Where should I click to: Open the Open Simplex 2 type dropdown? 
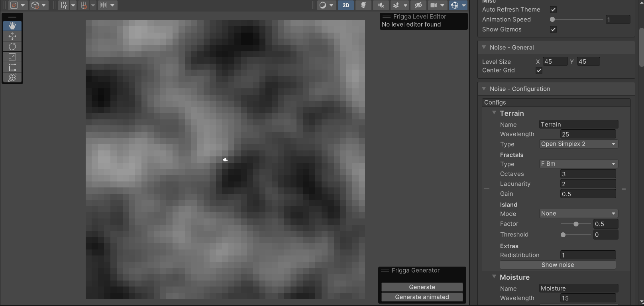[578, 144]
